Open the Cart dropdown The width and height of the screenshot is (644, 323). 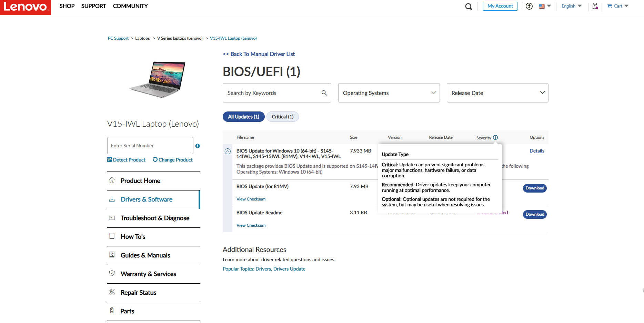618,6
